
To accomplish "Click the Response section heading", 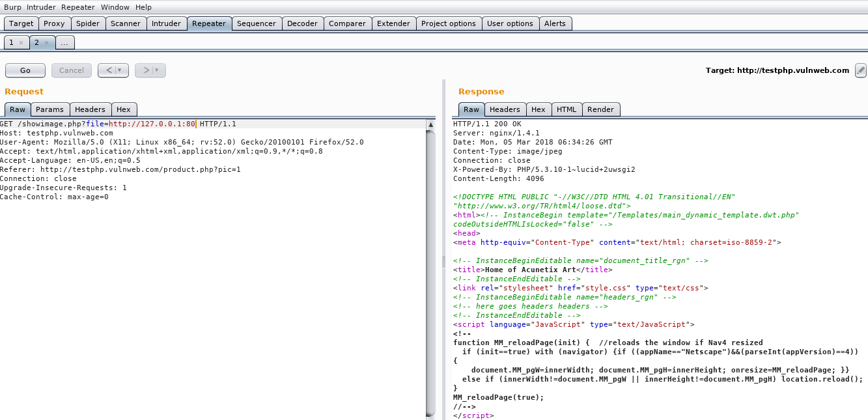I will 481,92.
